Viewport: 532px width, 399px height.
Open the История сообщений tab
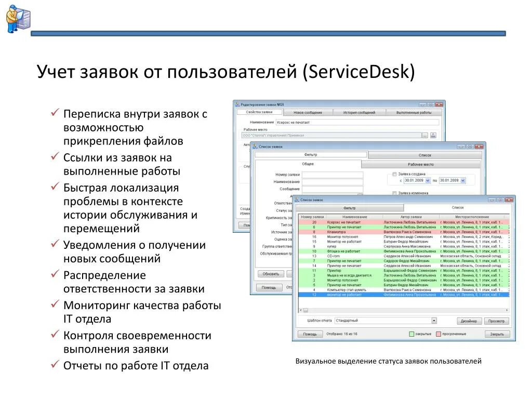[359, 112]
